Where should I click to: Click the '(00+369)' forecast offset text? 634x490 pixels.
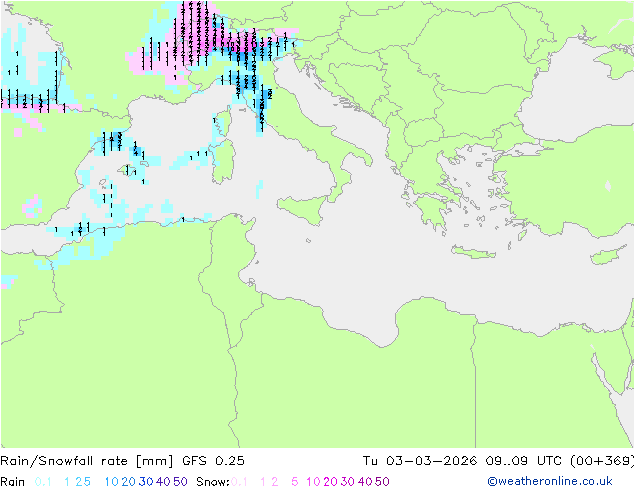pyautogui.click(x=601, y=461)
